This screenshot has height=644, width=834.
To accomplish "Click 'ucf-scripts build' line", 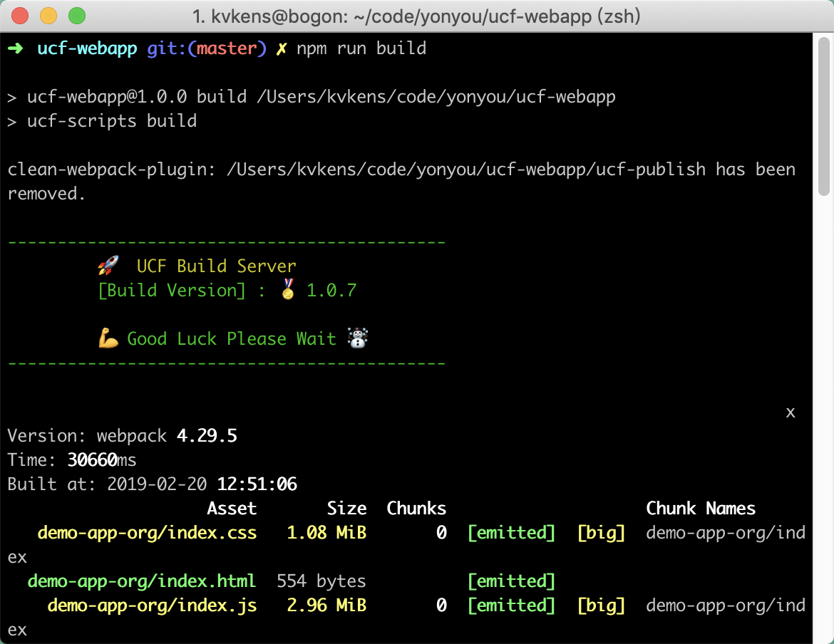I will [112, 121].
